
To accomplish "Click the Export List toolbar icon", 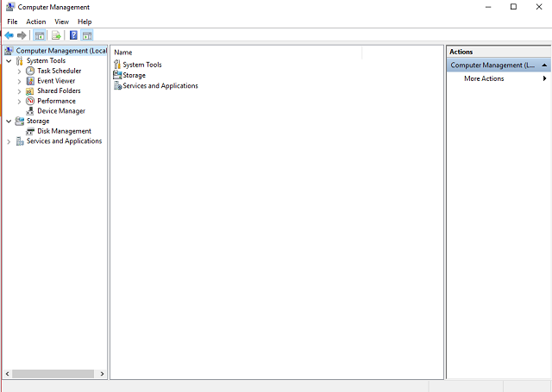I will 56,35.
